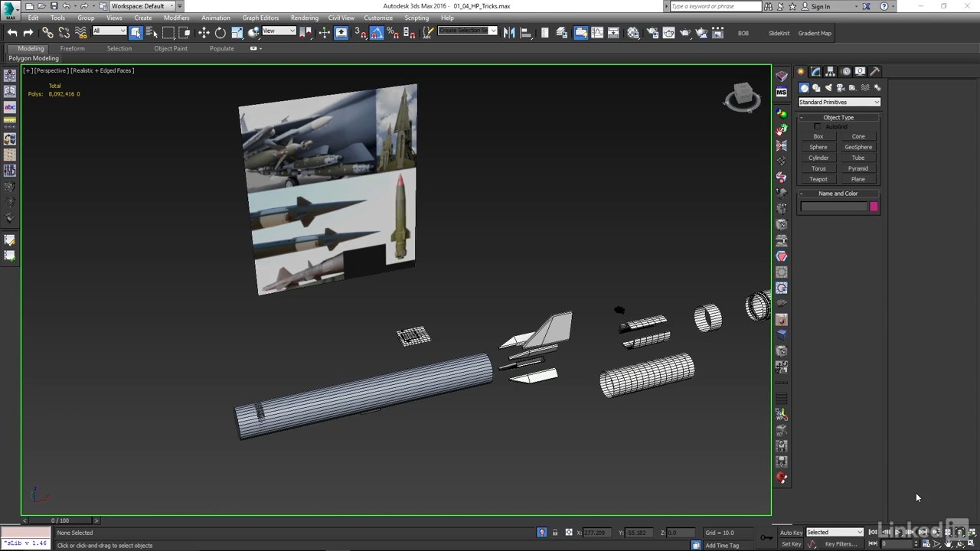Open the Utilities hammer panel
The image size is (980, 551).
click(875, 71)
